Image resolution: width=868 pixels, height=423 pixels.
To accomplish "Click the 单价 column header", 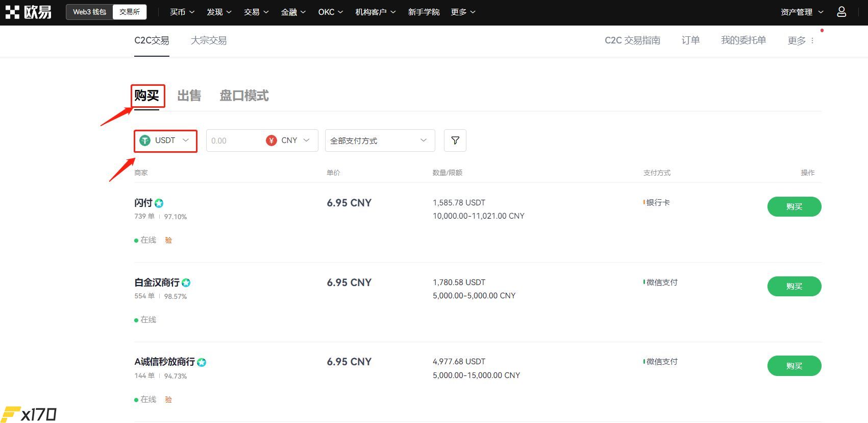I will 333,173.
